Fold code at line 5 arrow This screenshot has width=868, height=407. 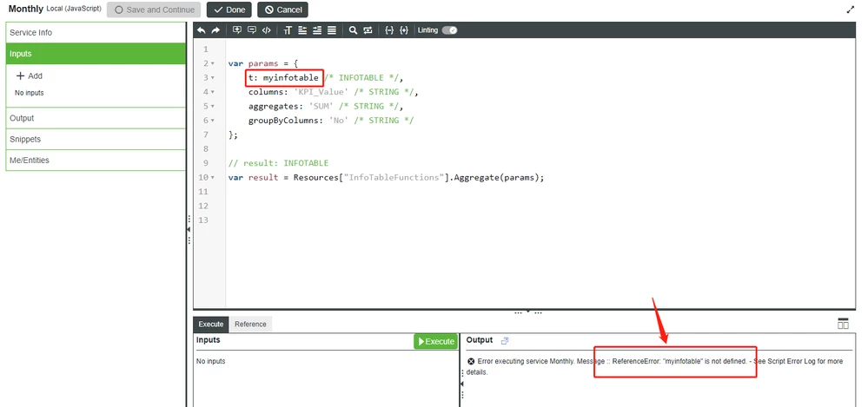(213, 106)
